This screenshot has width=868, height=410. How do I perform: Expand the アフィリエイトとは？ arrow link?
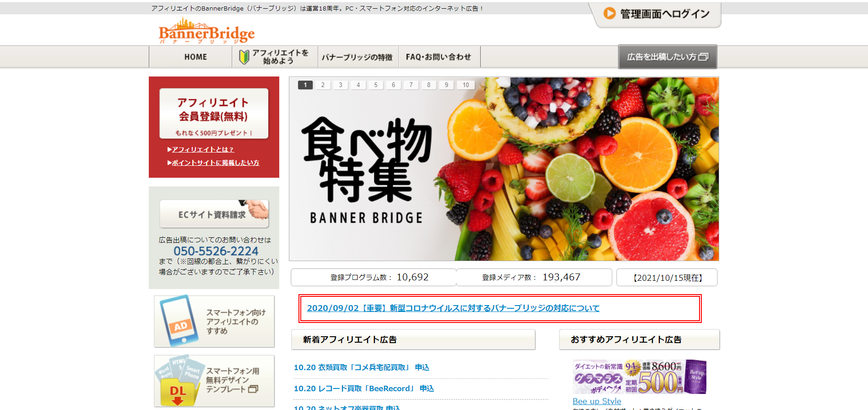(202, 149)
